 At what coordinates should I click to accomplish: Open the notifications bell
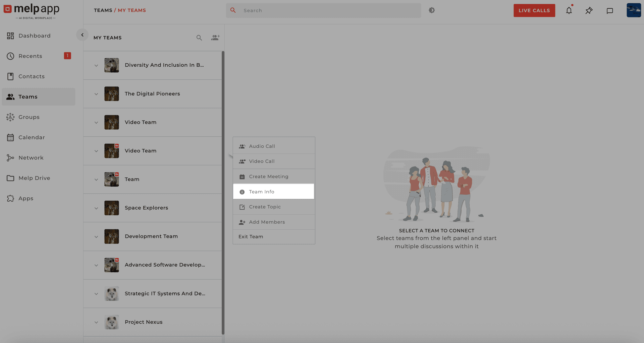pos(569,10)
